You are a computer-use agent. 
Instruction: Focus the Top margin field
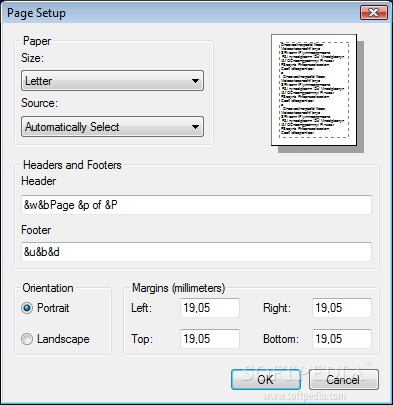click(210, 339)
